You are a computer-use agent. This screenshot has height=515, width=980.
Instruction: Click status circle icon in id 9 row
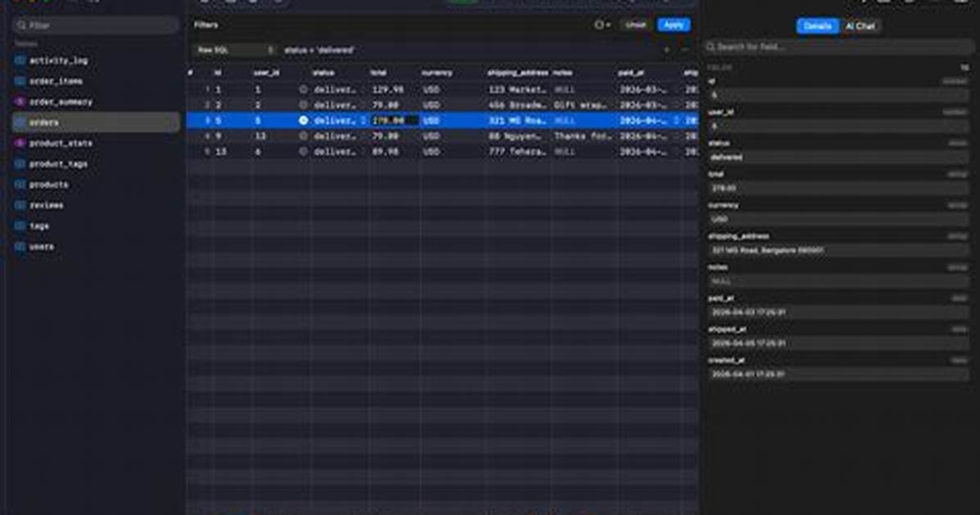pos(303,136)
